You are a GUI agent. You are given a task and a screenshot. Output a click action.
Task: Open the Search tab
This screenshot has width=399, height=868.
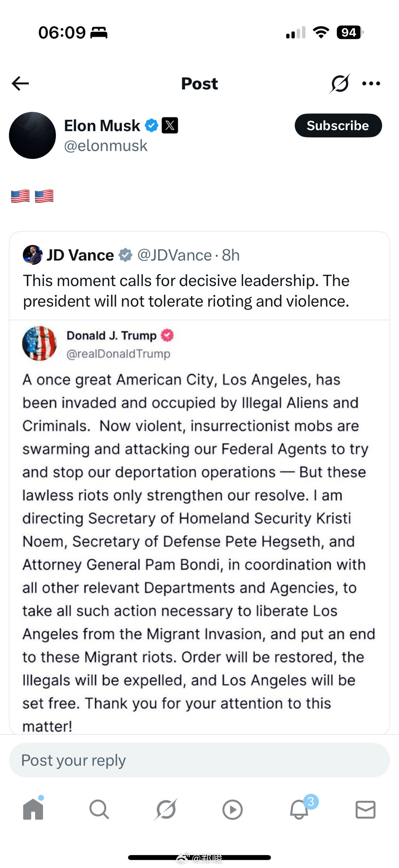(x=99, y=810)
